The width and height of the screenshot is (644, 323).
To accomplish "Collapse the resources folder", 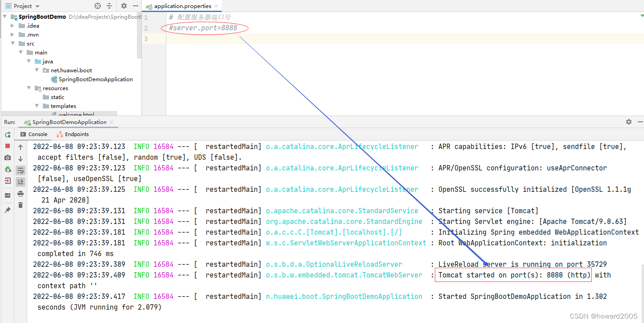I will [29, 88].
